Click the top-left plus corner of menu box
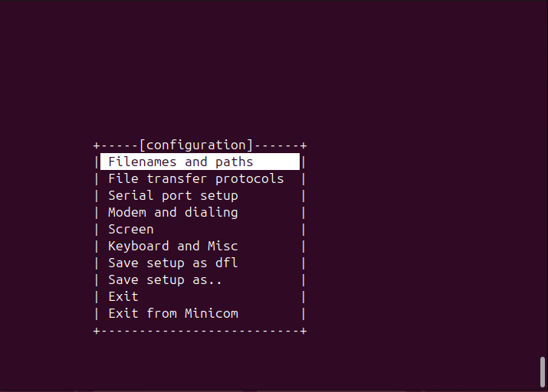Screen dimensions: 548x392 coord(97,145)
